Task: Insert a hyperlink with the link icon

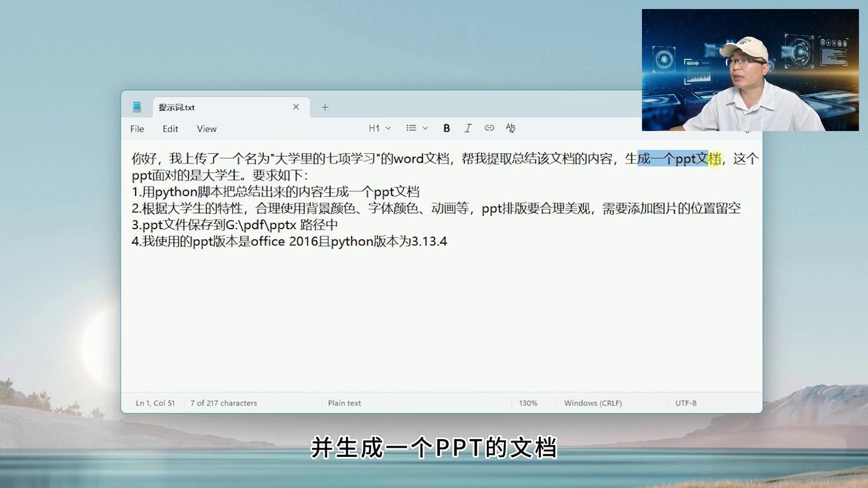Action: [489, 128]
